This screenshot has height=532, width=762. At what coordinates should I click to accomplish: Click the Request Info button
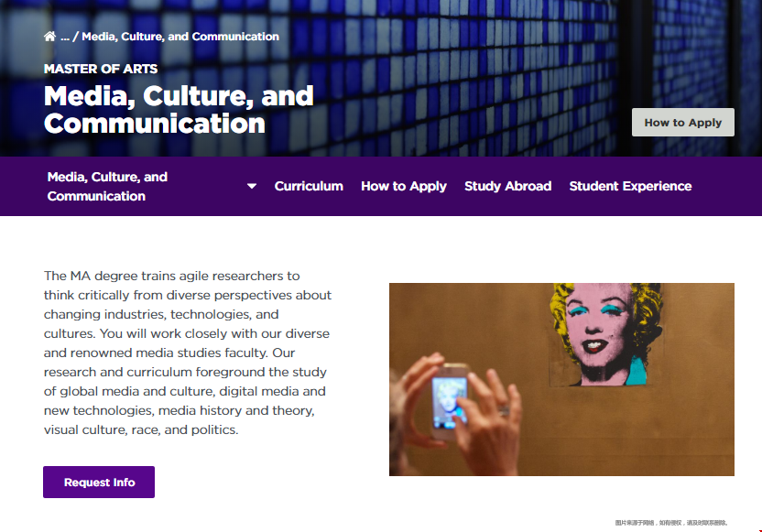99,482
